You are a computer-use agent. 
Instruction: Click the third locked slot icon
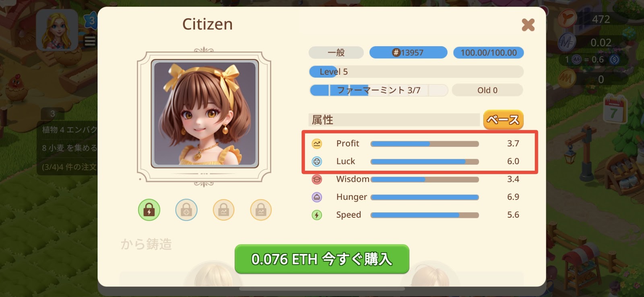point(224,210)
